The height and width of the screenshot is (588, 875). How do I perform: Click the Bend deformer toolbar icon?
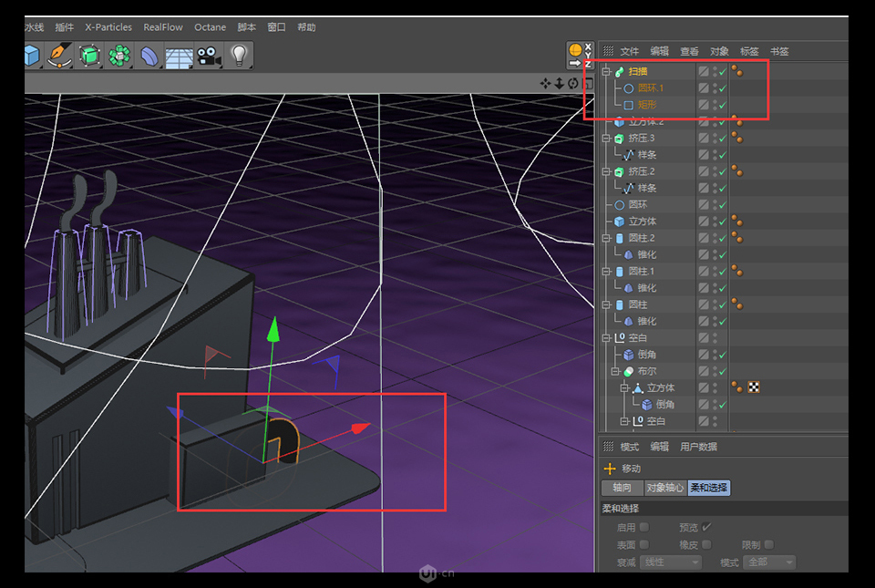(149, 55)
